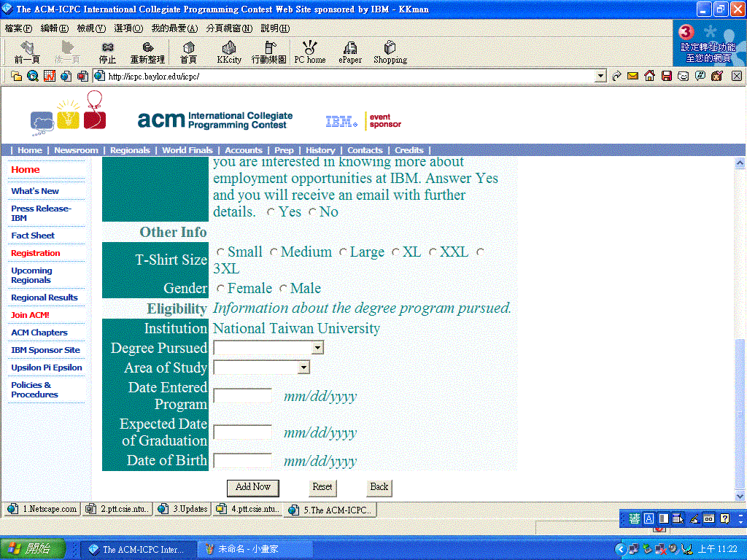This screenshot has height=560, width=747.
Task: Switch to the 3.Updates browser tab
Action: pyautogui.click(x=184, y=509)
